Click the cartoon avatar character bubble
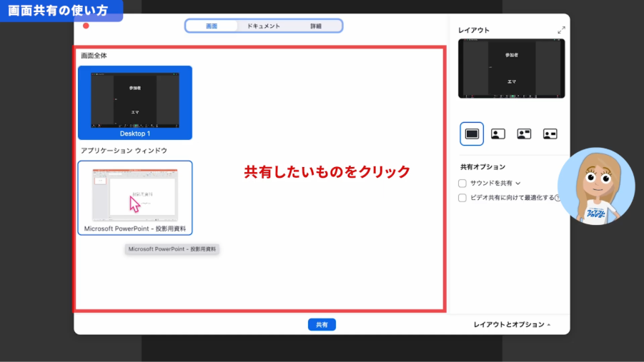644x362 pixels. 595,187
